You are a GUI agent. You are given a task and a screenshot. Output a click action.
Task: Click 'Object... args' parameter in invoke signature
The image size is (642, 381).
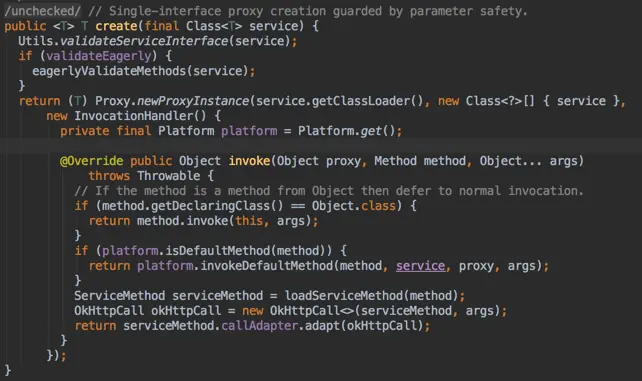coord(529,161)
